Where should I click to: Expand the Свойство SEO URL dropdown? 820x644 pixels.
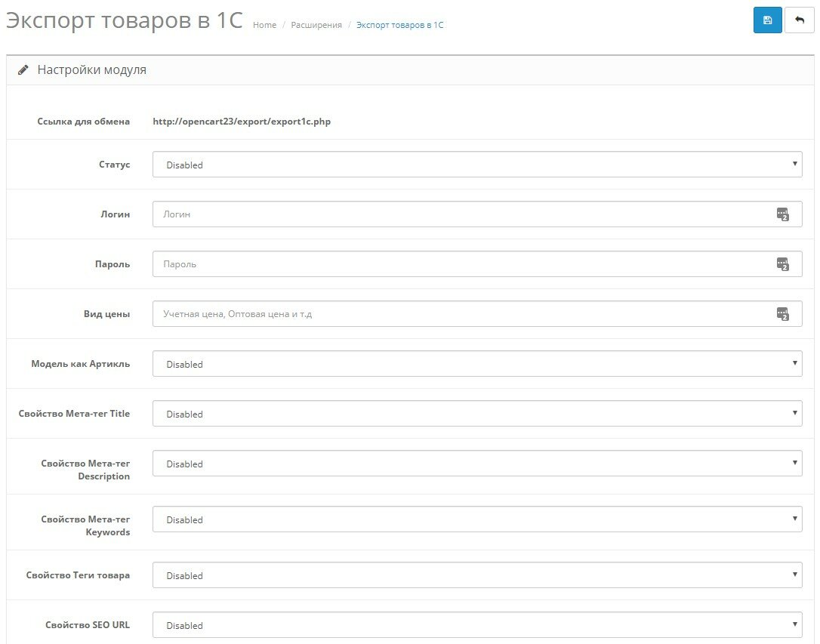[x=477, y=625]
